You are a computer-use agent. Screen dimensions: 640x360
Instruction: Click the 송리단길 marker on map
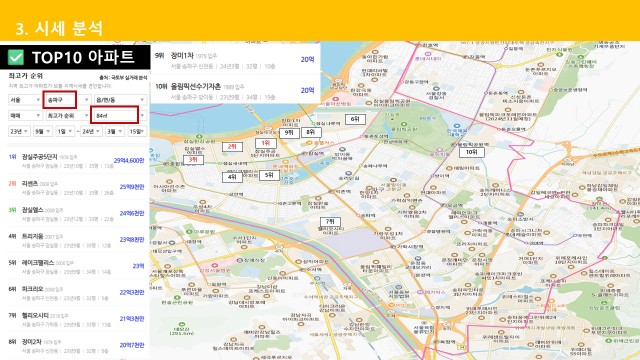[349, 176]
